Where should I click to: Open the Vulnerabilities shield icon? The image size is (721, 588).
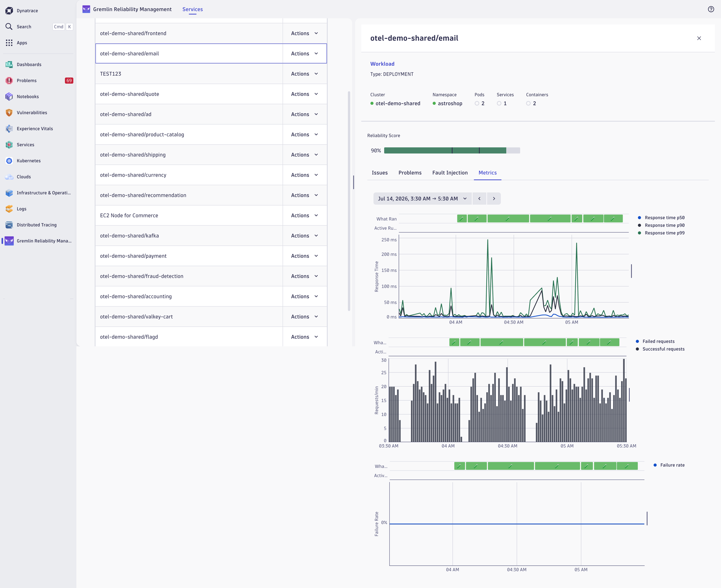9,112
